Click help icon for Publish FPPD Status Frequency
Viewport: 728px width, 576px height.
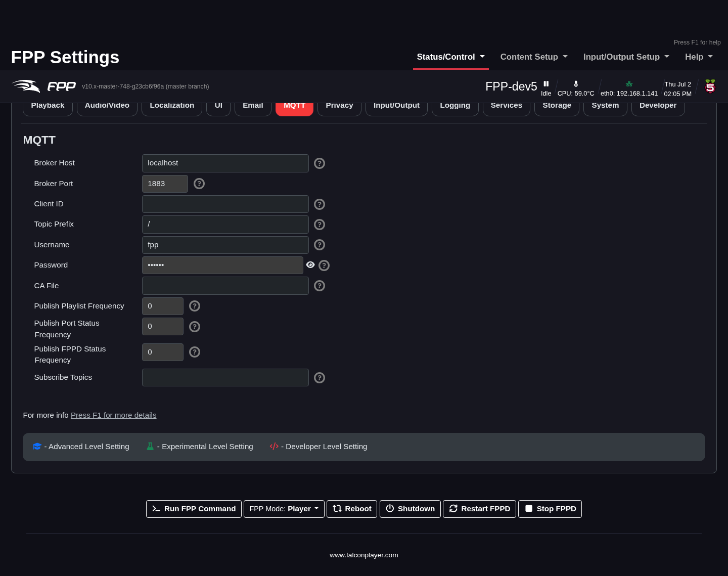click(x=195, y=352)
